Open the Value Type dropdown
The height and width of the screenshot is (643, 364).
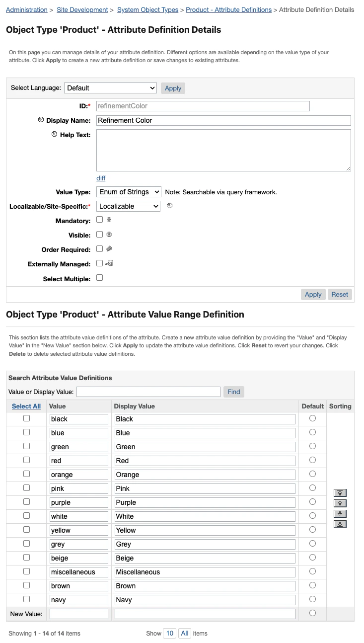[129, 191]
